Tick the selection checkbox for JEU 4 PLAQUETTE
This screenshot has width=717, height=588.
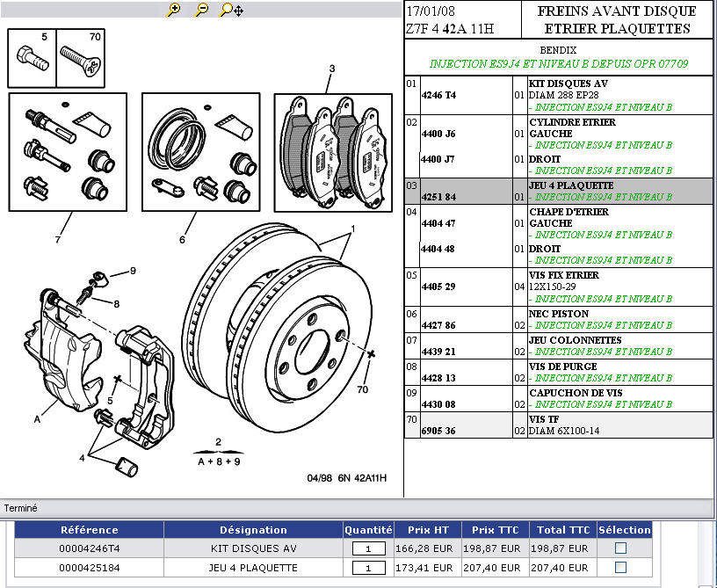(620, 568)
